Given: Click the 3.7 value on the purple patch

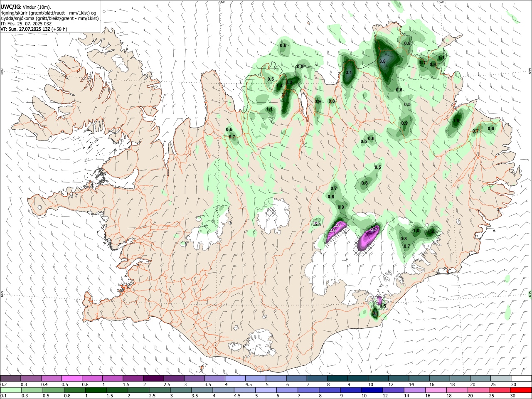Looking at the screenshot, I should [x=374, y=229].
